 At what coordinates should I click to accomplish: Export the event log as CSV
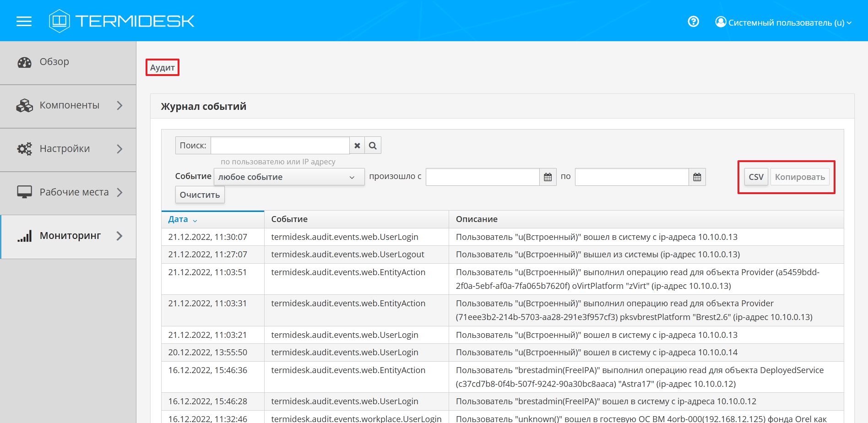coord(756,177)
